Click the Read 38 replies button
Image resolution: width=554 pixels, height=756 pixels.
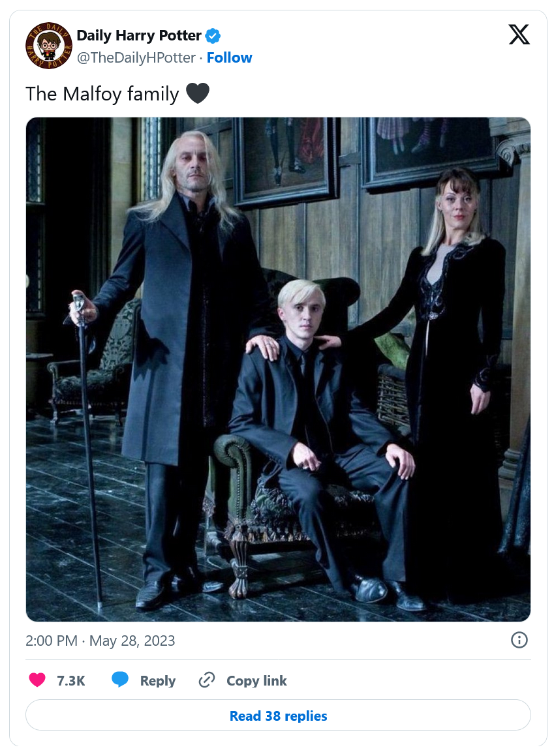pyautogui.click(x=278, y=716)
